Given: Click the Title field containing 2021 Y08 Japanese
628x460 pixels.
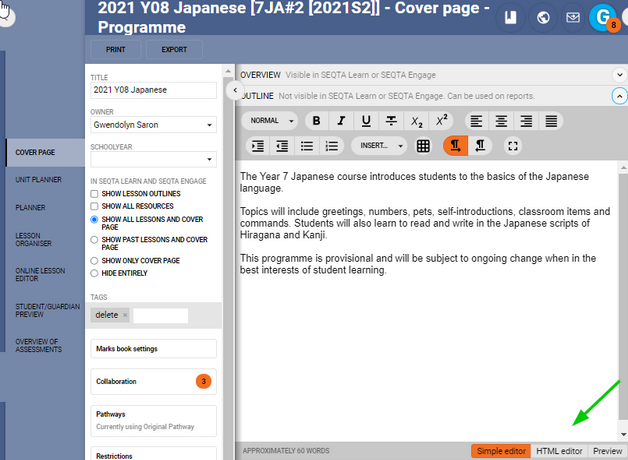Looking at the screenshot, I should [153, 90].
